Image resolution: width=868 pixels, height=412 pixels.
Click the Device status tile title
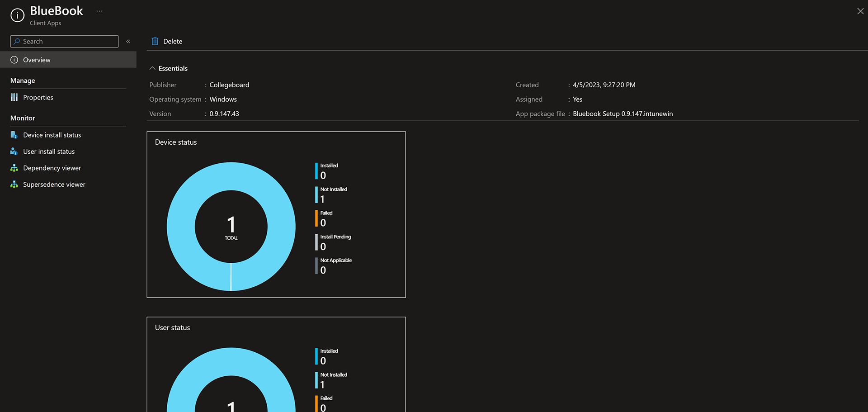pyautogui.click(x=176, y=142)
